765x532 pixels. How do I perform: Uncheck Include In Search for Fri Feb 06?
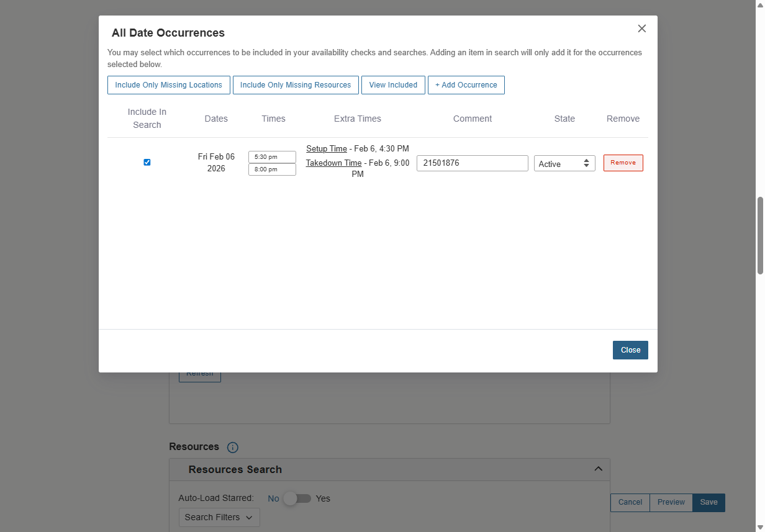[x=147, y=162]
